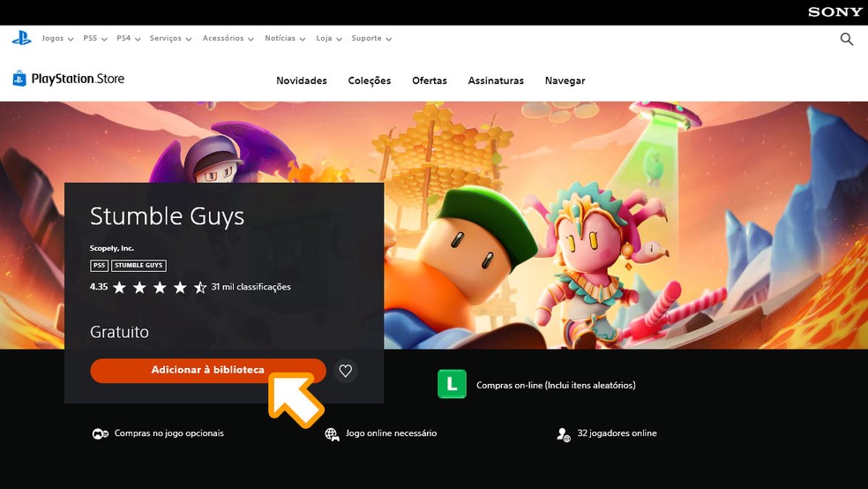Expand the PS5 dropdown menu
Image resolution: width=868 pixels, height=489 pixels.
[x=94, y=38]
